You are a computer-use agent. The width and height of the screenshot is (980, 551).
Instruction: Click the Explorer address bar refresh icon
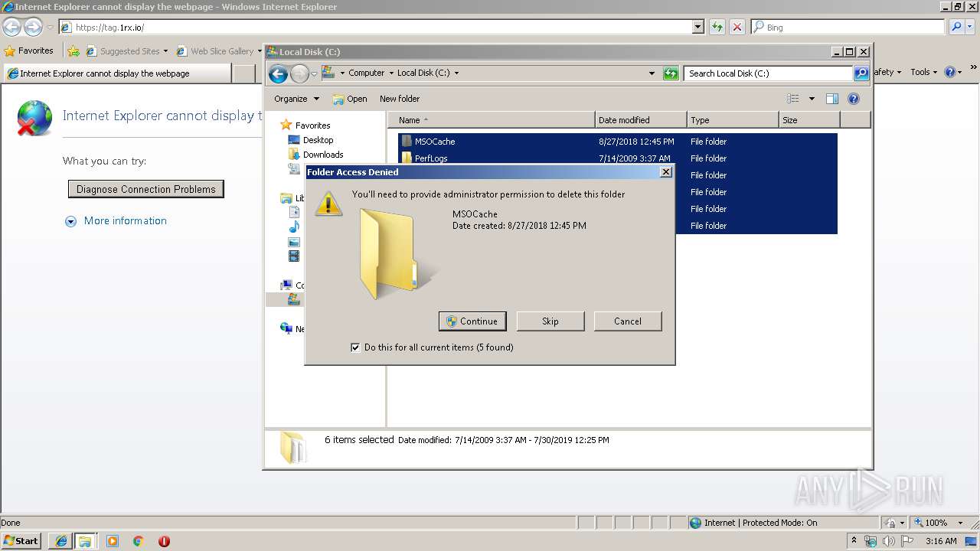point(671,73)
